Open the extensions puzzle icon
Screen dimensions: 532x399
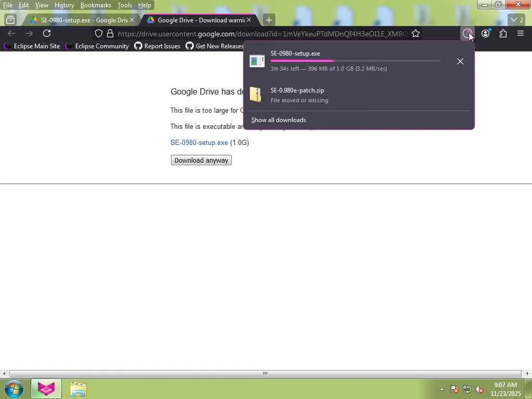click(503, 33)
